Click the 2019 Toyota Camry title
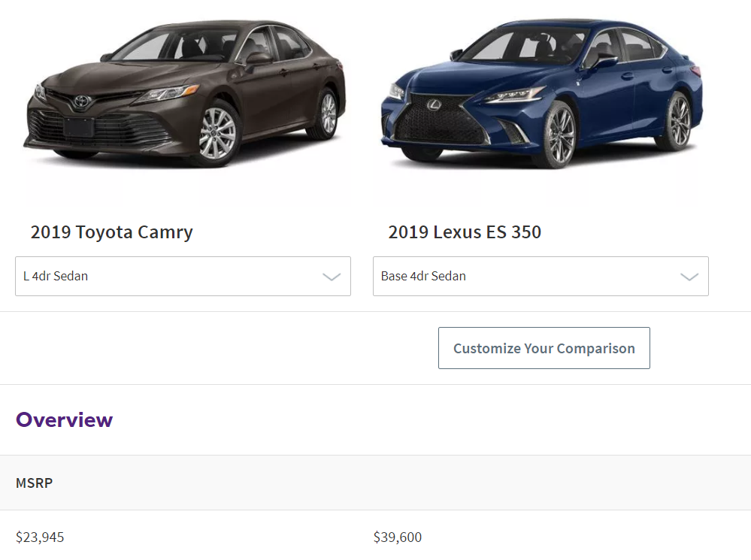Image resolution: width=751 pixels, height=560 pixels. coord(112,232)
